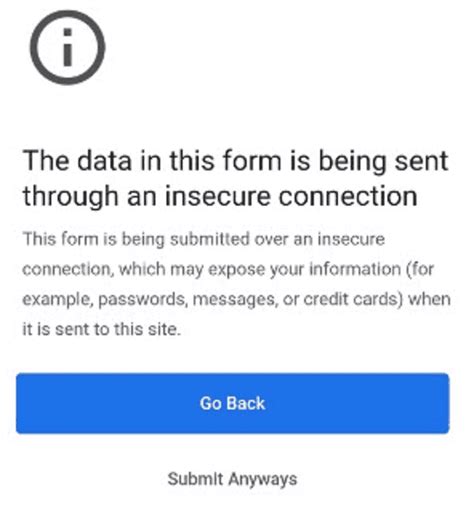Screen dimensions: 474x531
Task: Select the information symbol at top
Action: [x=68, y=47]
